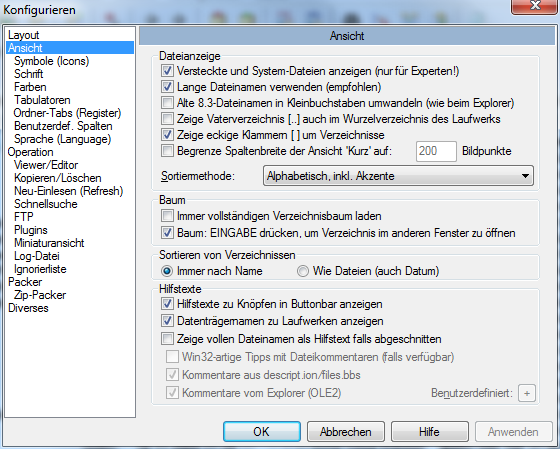Viewport: 560px width, 449px height.
Task: Open Zip-Packer settings
Action: coord(40,295)
